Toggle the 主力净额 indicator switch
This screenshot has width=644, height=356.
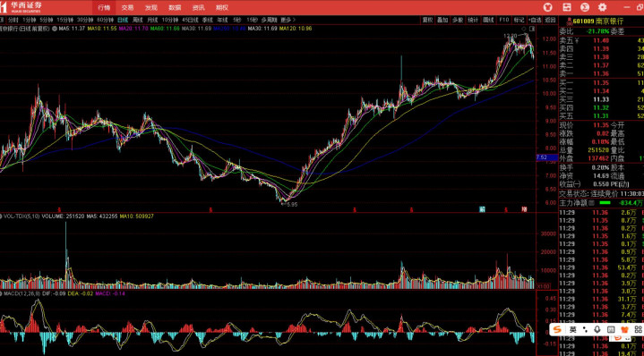point(592,203)
